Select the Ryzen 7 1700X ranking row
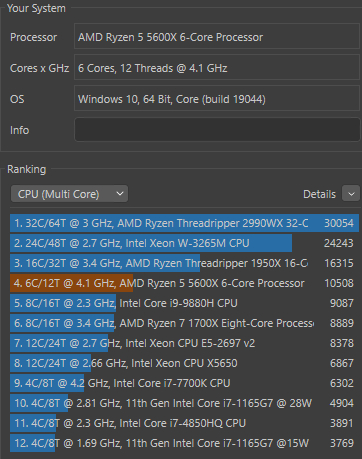The height and width of the screenshot is (459, 362). tap(184, 323)
